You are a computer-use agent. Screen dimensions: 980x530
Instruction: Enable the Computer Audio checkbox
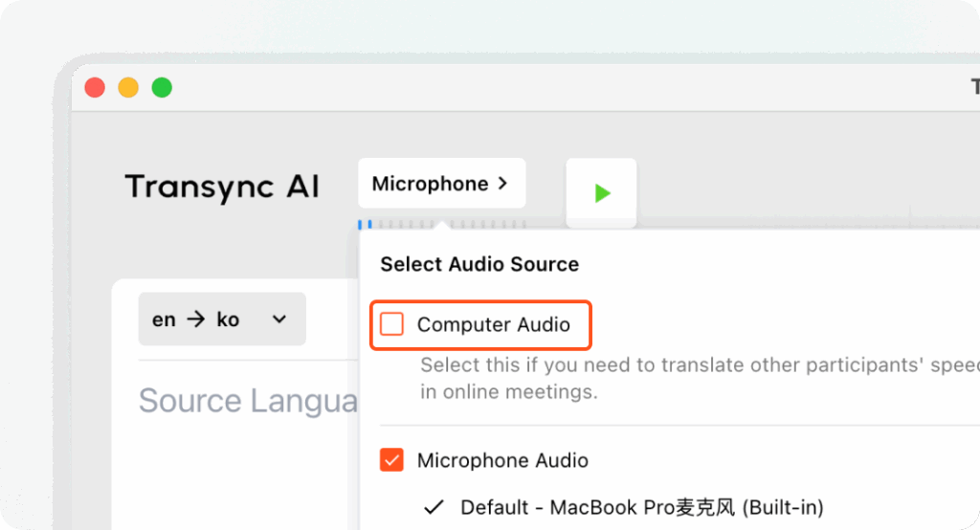click(x=391, y=324)
